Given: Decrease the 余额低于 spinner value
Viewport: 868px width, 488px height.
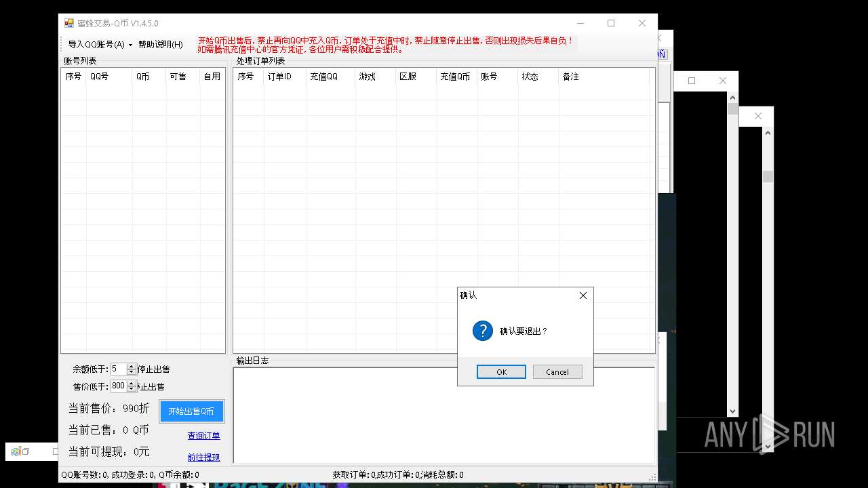Looking at the screenshot, I should 132,372.
